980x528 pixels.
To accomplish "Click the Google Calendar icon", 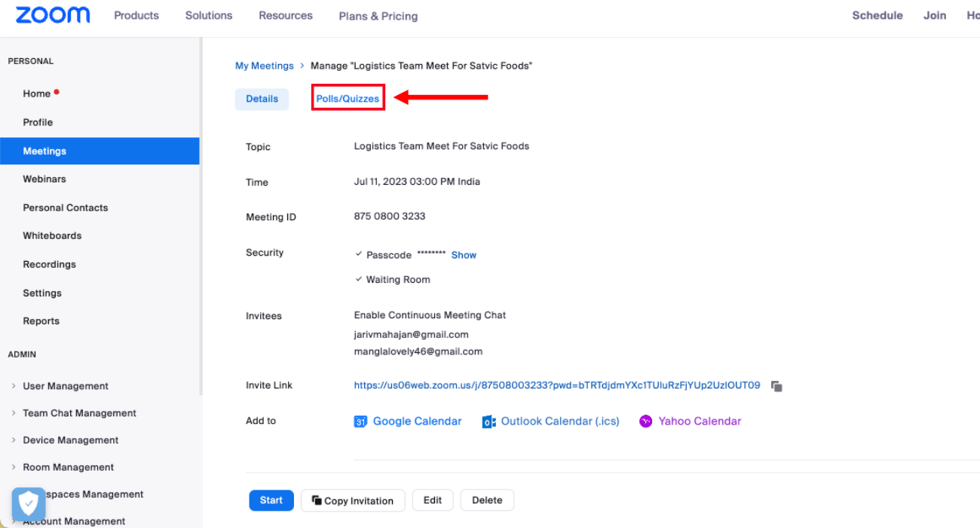I will pyautogui.click(x=360, y=422).
